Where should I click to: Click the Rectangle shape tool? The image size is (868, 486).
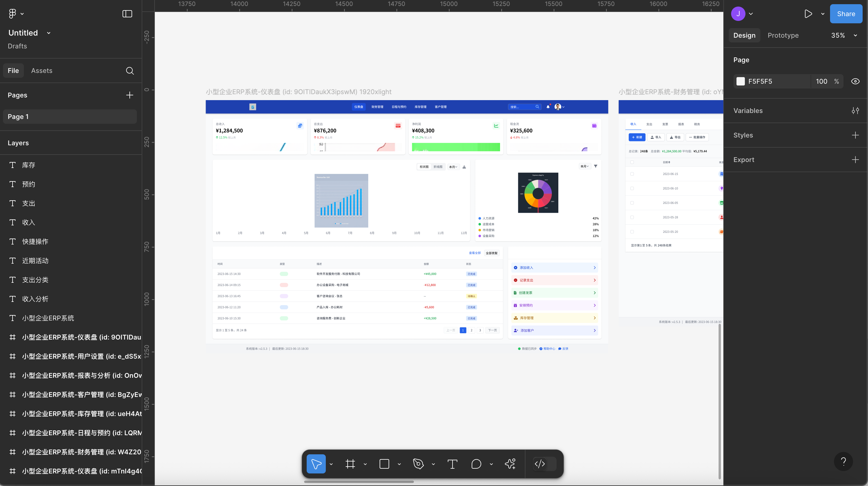384,464
